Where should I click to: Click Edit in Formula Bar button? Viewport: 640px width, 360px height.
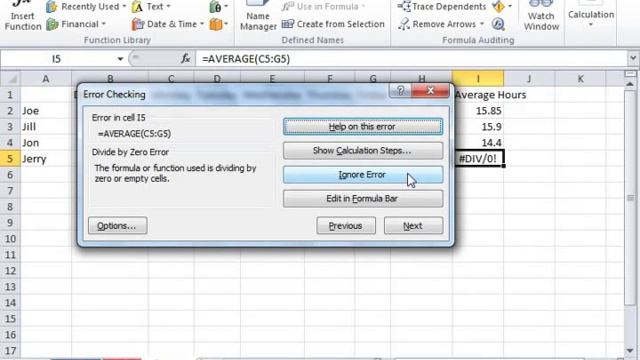click(363, 199)
